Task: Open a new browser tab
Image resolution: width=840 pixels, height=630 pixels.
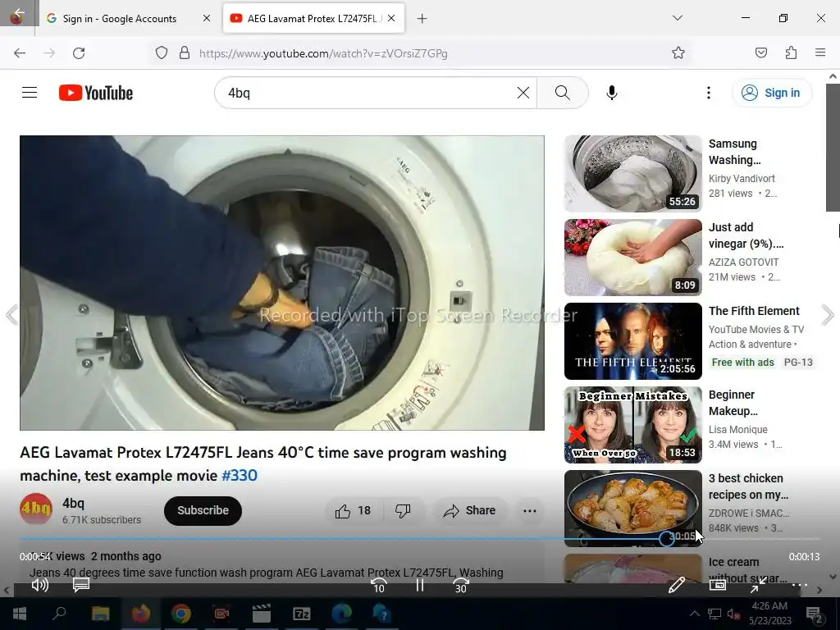Action: (422, 19)
